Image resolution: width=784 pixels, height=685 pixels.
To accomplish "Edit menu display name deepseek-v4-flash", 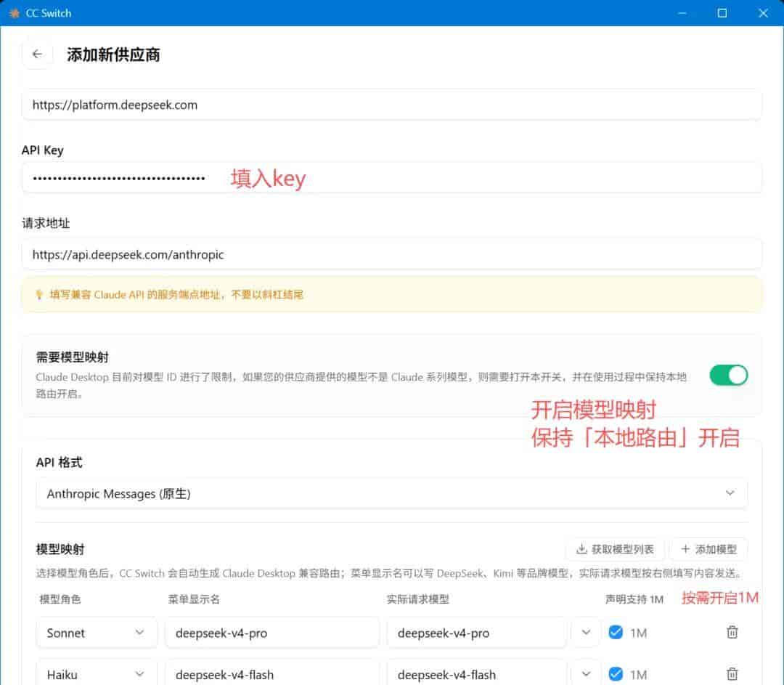I will click(x=272, y=674).
